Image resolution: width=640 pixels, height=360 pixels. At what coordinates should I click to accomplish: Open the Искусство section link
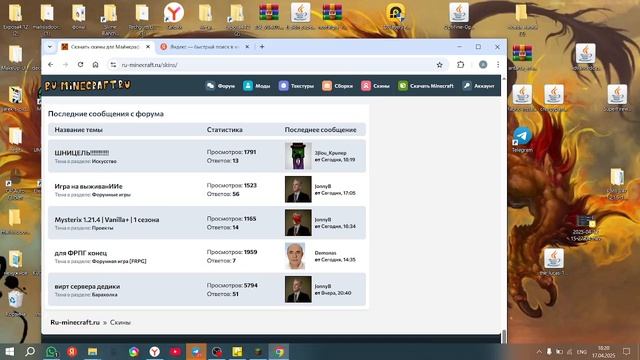pyautogui.click(x=104, y=161)
